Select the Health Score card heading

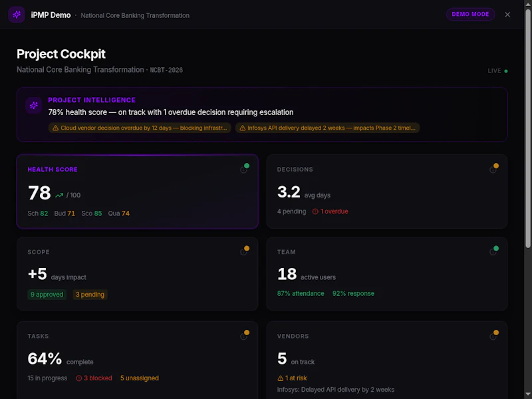53,170
